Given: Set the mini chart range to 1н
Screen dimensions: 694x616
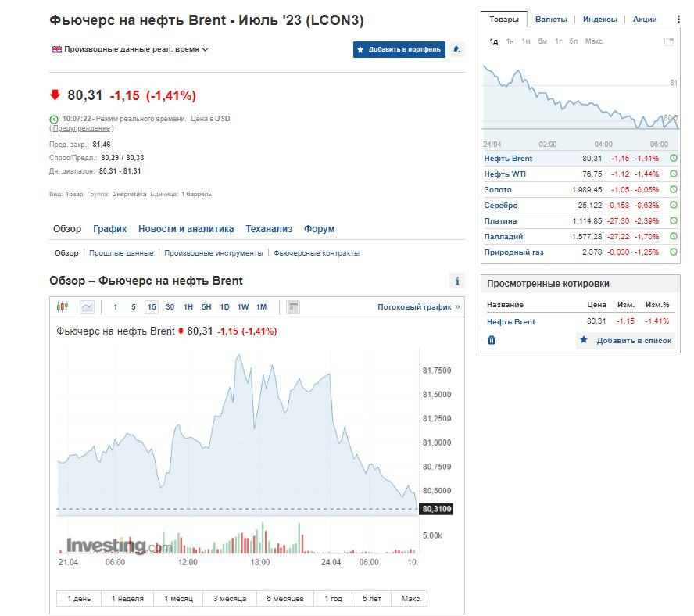Looking at the screenshot, I should click(510, 41).
